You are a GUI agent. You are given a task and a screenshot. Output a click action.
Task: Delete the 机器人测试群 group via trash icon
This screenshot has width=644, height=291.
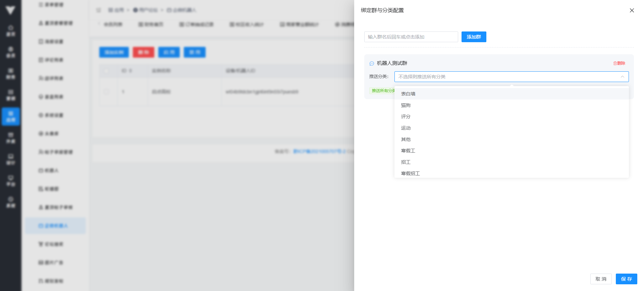click(x=619, y=63)
